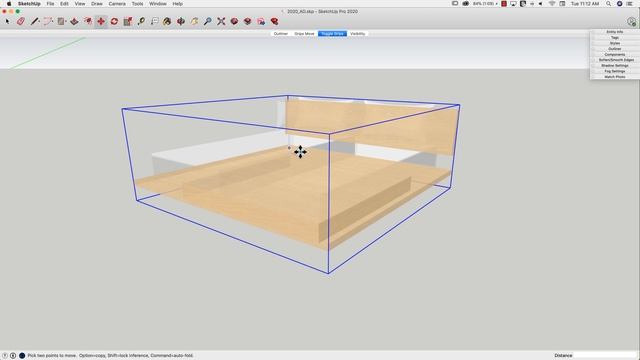The height and width of the screenshot is (360, 640).
Task: Expand the Match Photo panel
Action: (615, 77)
